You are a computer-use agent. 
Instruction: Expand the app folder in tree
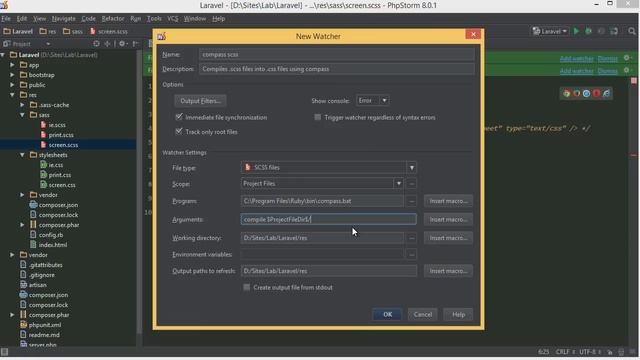pyautogui.click(x=13, y=65)
